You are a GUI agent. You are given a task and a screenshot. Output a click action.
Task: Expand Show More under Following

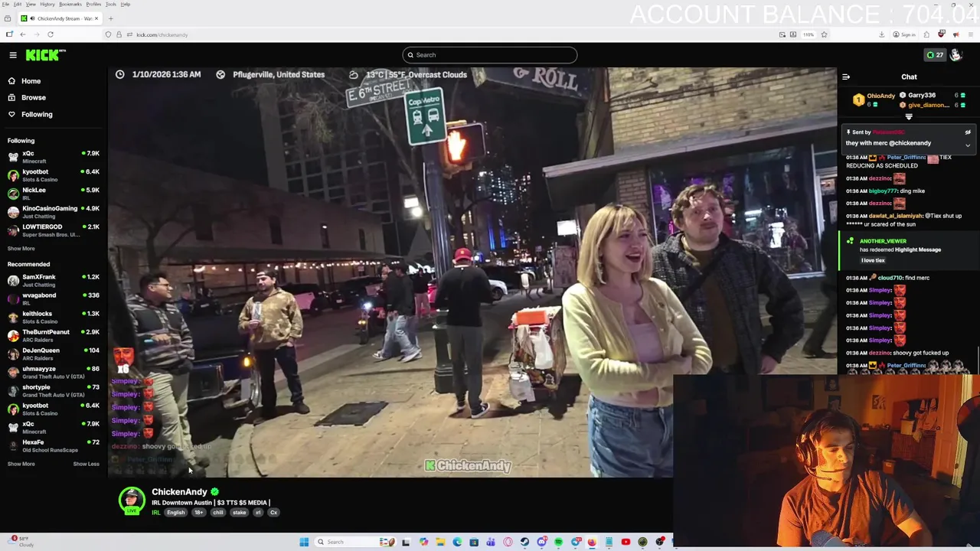tap(21, 249)
